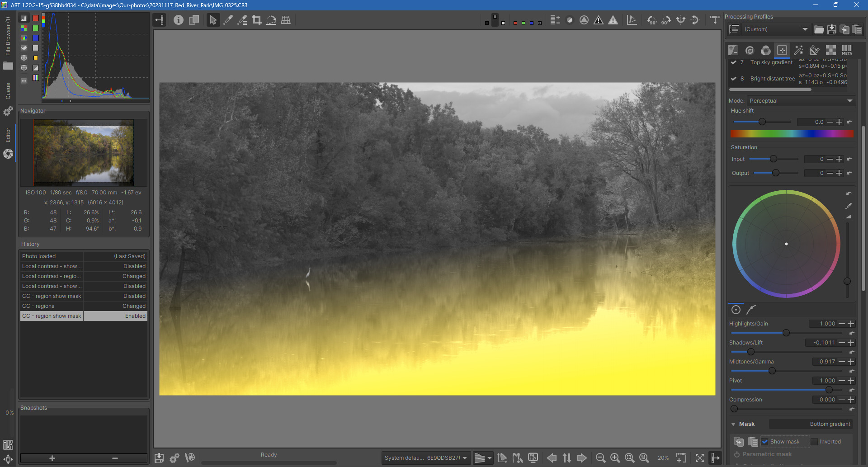Select the crop tool in the top toolbar
The width and height of the screenshot is (868, 467).
tap(257, 20)
